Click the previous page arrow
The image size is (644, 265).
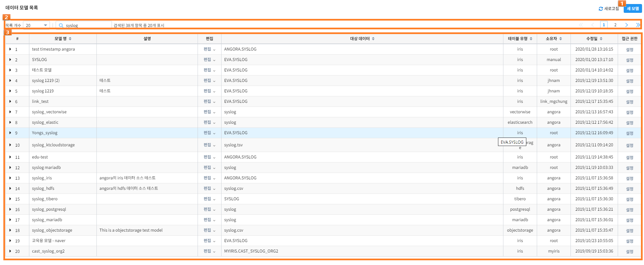[592, 25]
